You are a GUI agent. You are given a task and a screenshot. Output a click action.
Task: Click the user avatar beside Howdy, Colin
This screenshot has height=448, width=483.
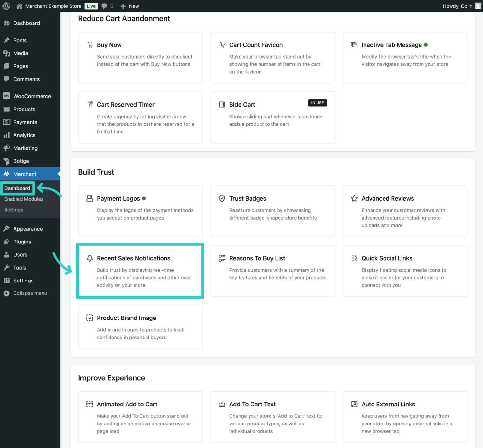point(478,6)
